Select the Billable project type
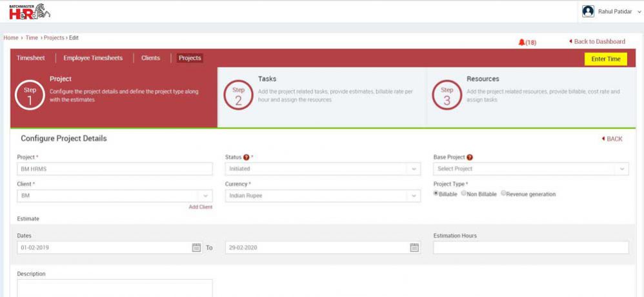644x297 pixels. pyautogui.click(x=436, y=194)
